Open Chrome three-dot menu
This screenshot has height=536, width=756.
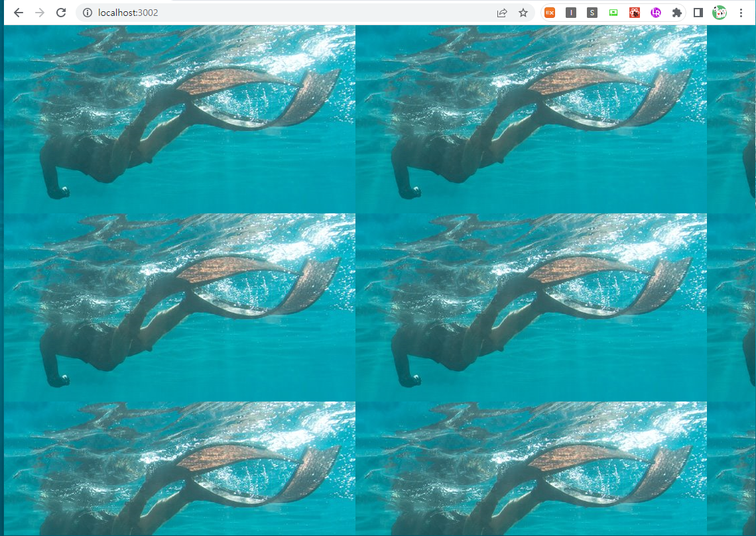click(x=741, y=13)
